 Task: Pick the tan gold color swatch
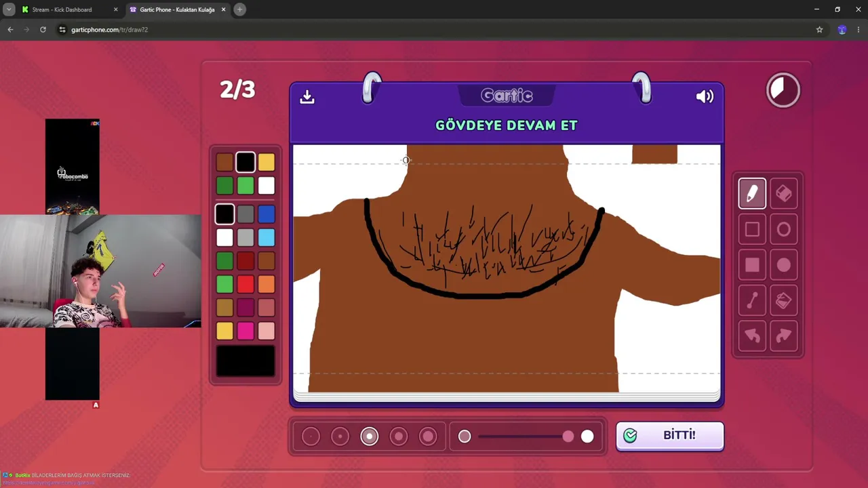coord(224,308)
